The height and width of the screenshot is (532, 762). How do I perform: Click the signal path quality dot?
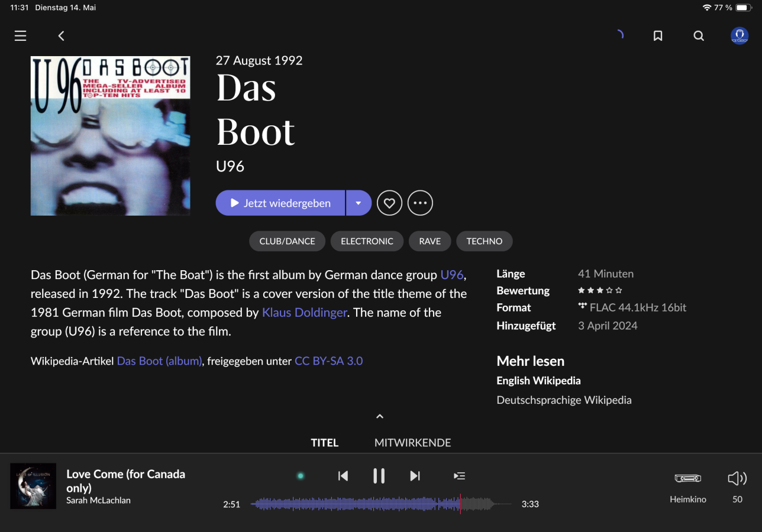click(x=301, y=476)
